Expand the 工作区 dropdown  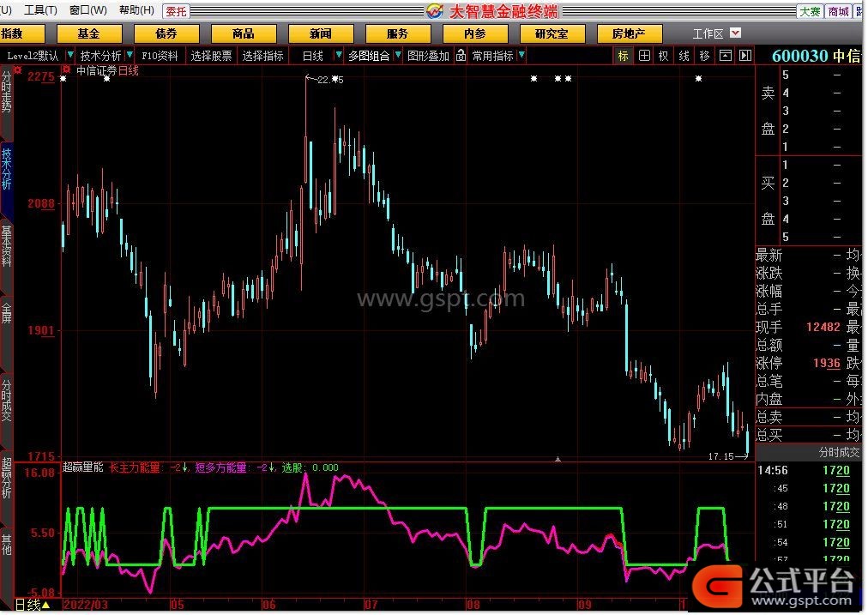(x=736, y=33)
